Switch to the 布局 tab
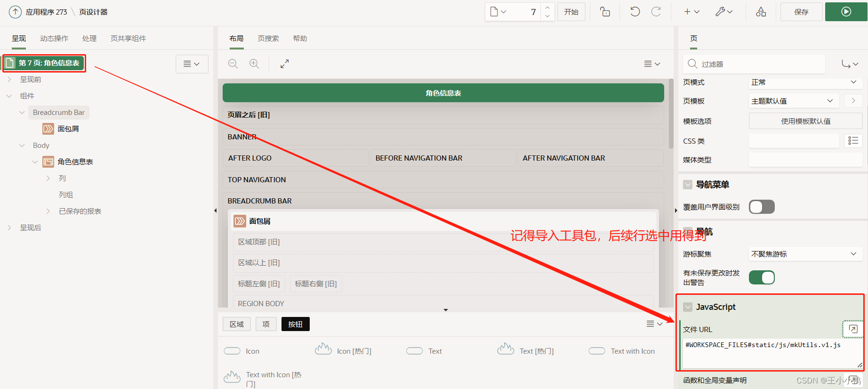The height and width of the screenshot is (389, 868). 236,39
